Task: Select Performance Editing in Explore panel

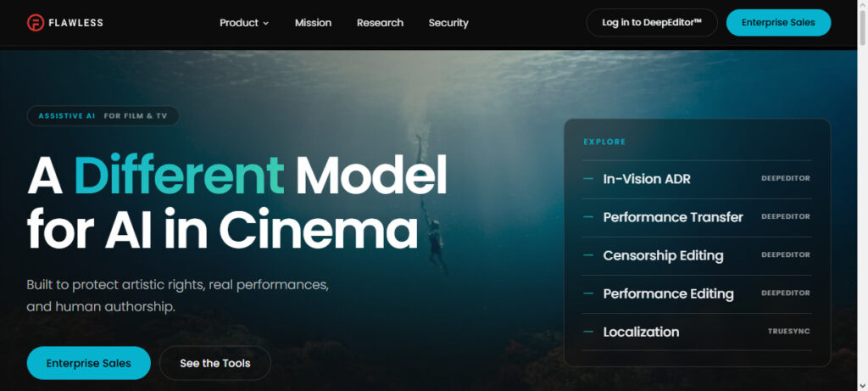Action: 697,293
